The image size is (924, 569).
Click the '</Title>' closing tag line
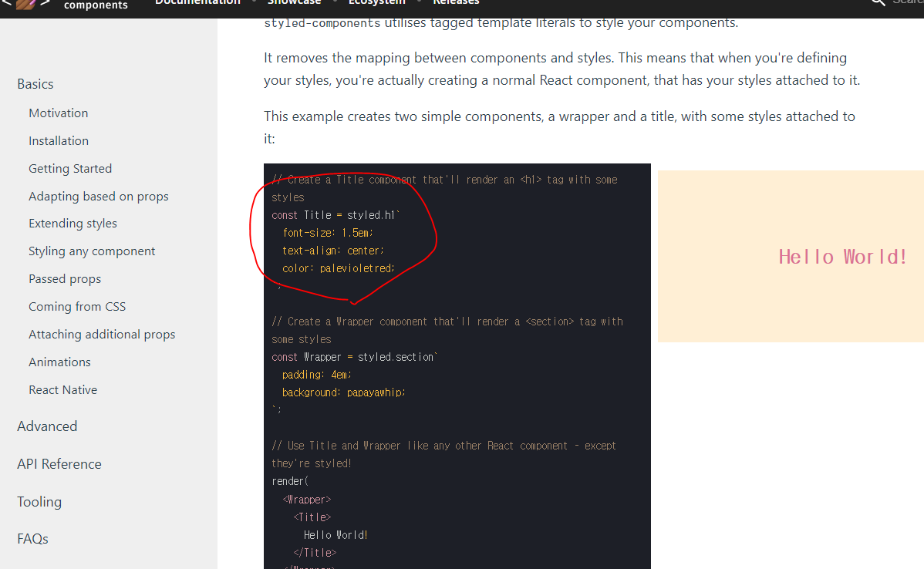pos(315,553)
